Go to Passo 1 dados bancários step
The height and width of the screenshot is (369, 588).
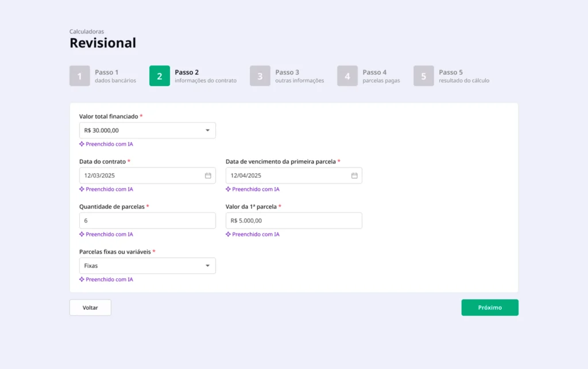click(80, 76)
